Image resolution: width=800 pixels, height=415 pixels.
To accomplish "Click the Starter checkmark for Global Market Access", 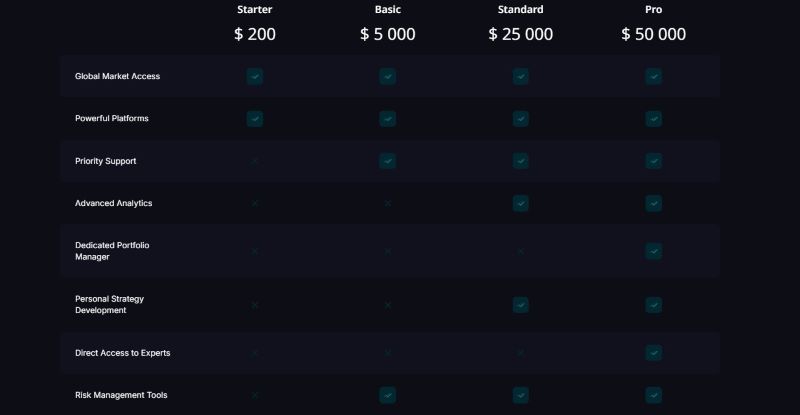I will [255, 76].
